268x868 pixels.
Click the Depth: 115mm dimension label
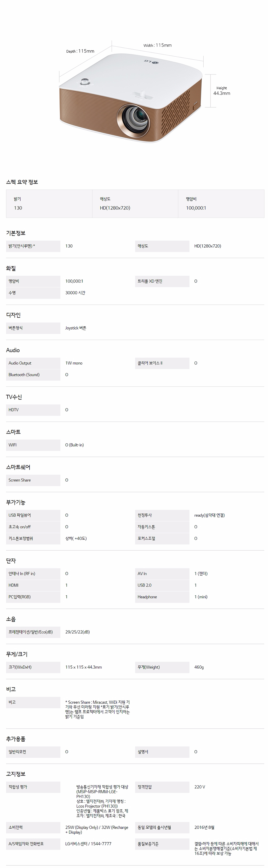[x=80, y=51]
